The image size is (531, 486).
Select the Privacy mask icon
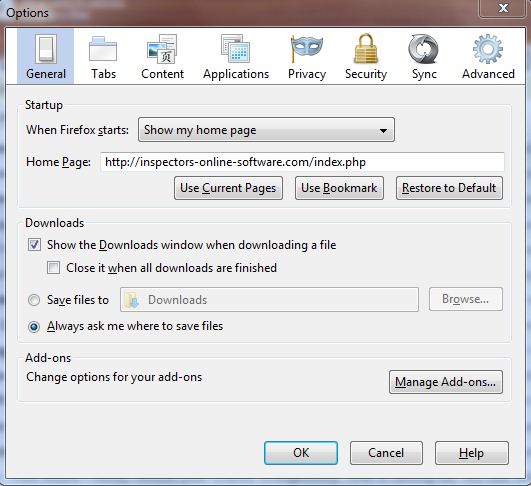tap(306, 49)
